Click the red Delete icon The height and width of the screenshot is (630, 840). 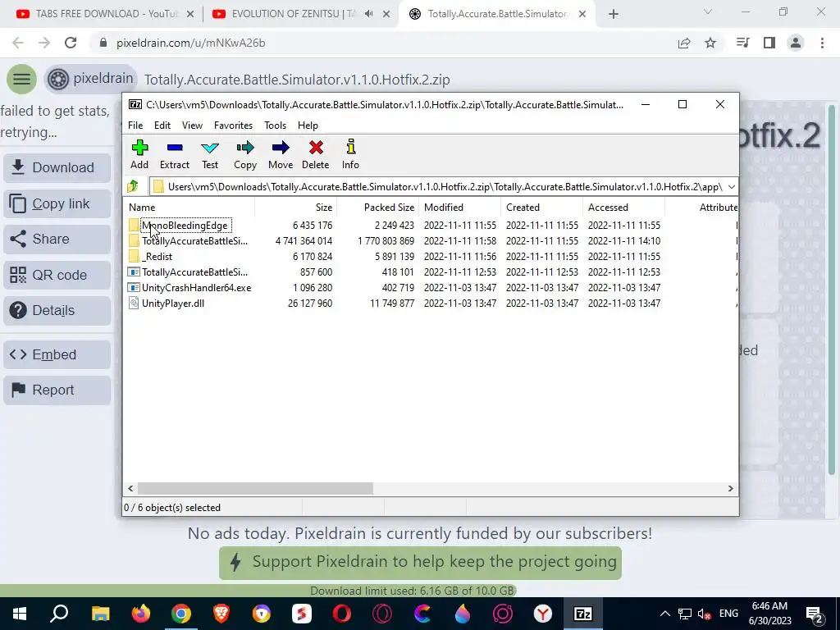[316, 155]
